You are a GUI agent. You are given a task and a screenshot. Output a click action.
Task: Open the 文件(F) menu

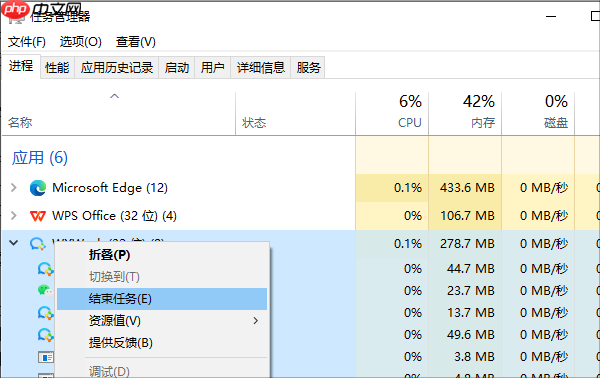click(x=27, y=42)
